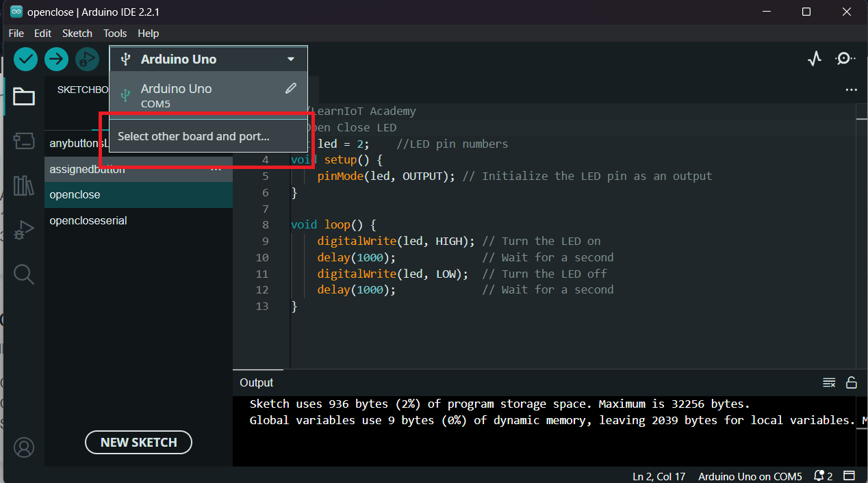Click the Verify checkmark button

[x=25, y=60]
